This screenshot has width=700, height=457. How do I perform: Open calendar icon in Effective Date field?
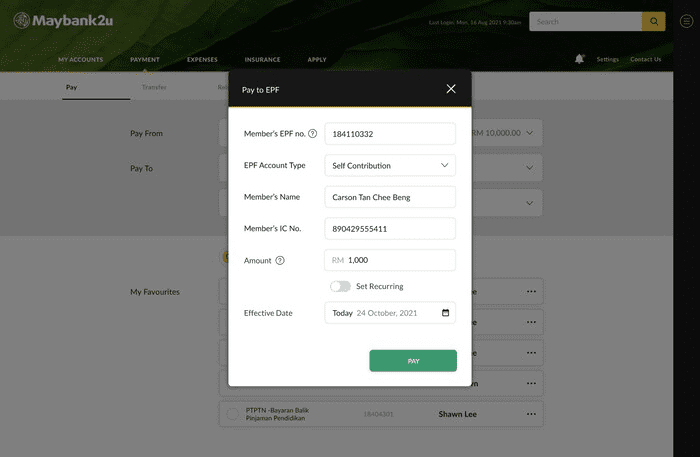tap(445, 313)
